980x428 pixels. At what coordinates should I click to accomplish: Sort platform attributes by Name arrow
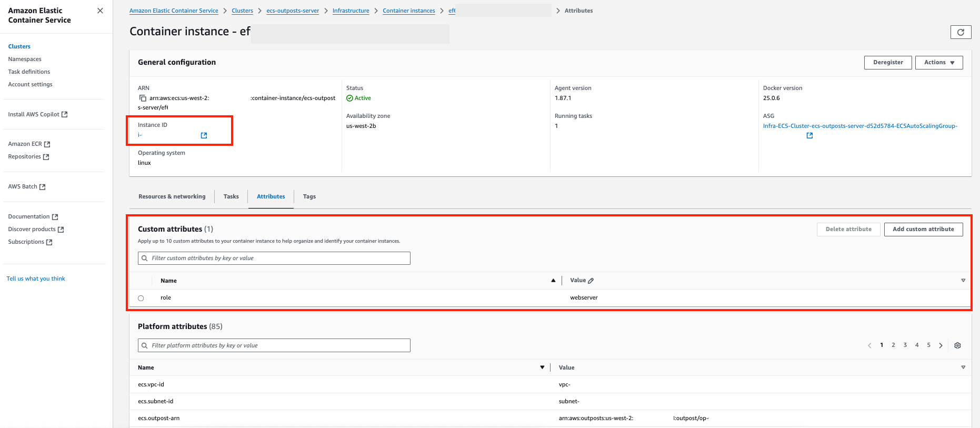tap(542, 367)
